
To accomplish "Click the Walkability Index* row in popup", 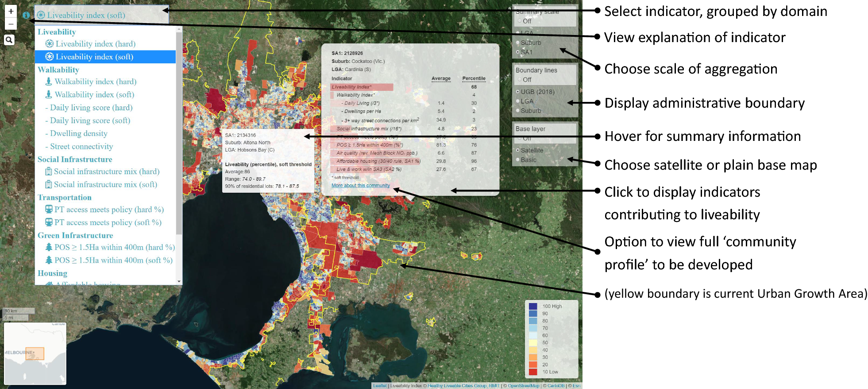I will click(x=408, y=95).
